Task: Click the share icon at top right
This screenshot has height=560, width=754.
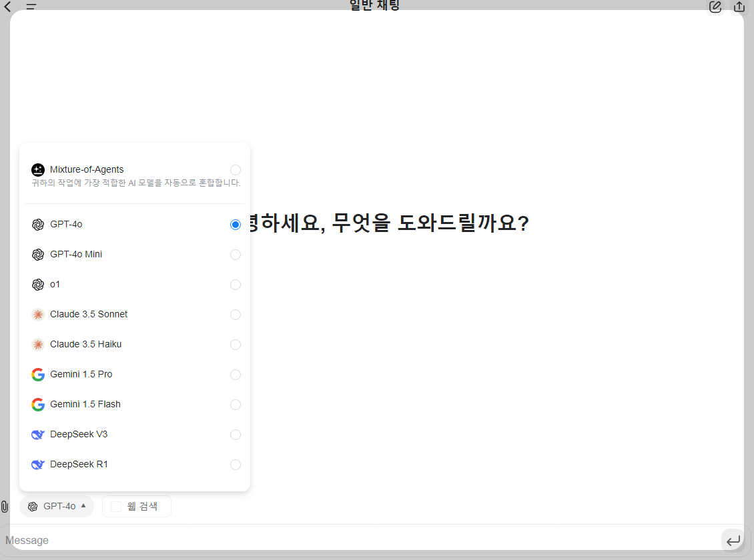Action: click(739, 7)
